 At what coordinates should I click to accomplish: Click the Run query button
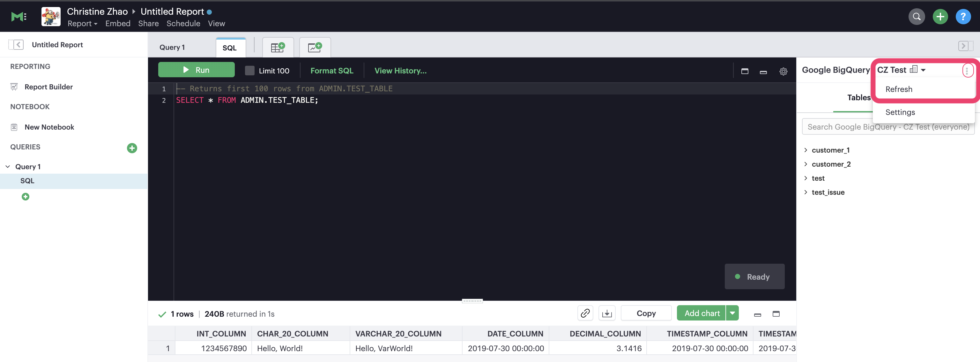tap(196, 69)
